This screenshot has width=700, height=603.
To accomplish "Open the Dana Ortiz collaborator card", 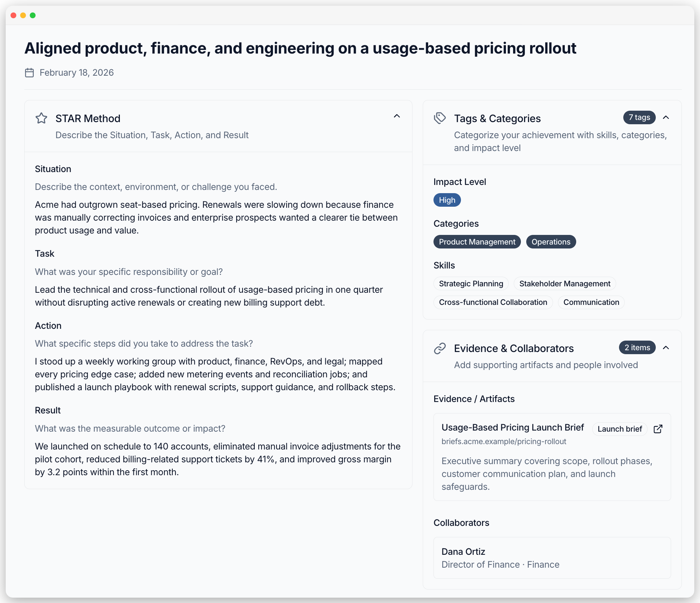I will click(x=552, y=558).
